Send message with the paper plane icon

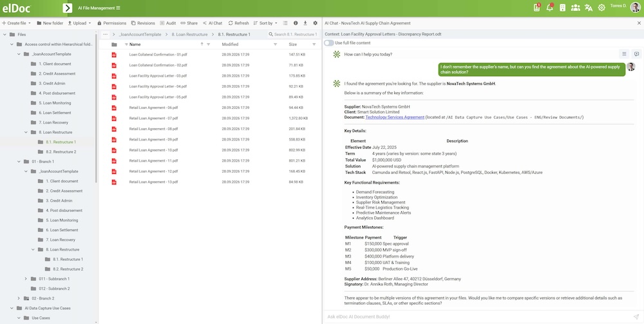[636, 317]
